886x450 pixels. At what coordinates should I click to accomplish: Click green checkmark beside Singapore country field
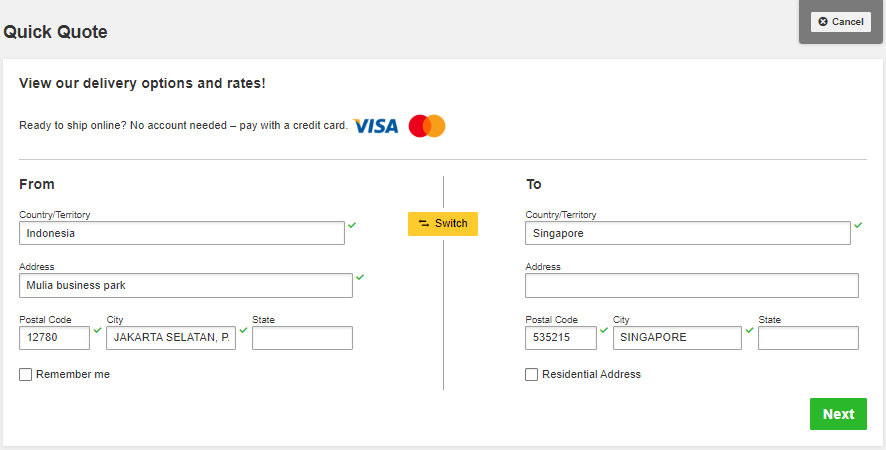click(x=858, y=225)
